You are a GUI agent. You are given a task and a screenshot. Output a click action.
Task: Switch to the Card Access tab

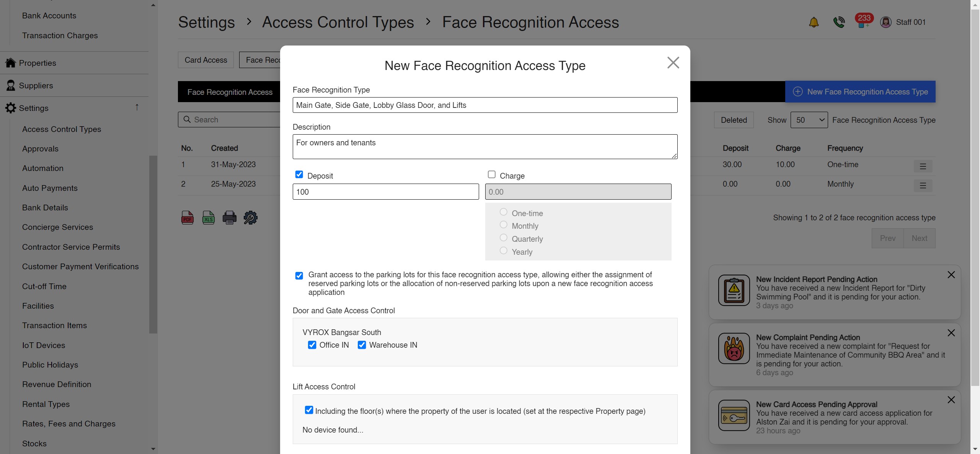(x=205, y=60)
